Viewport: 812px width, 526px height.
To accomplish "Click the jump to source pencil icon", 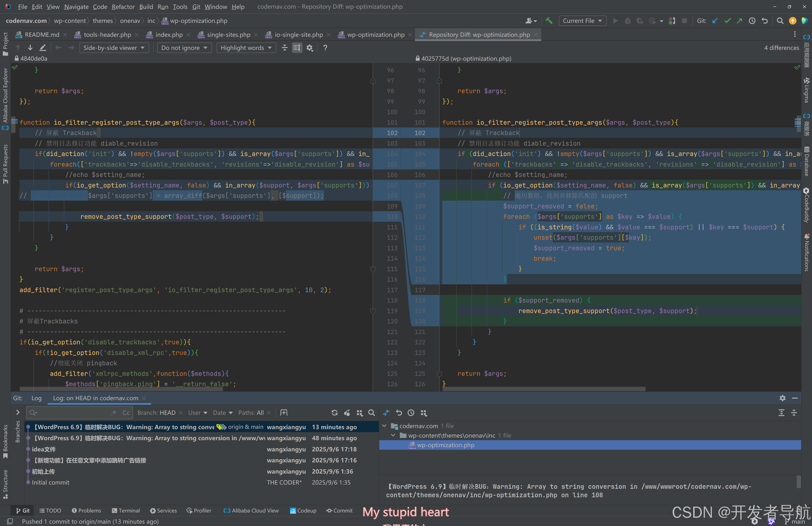I will point(43,48).
